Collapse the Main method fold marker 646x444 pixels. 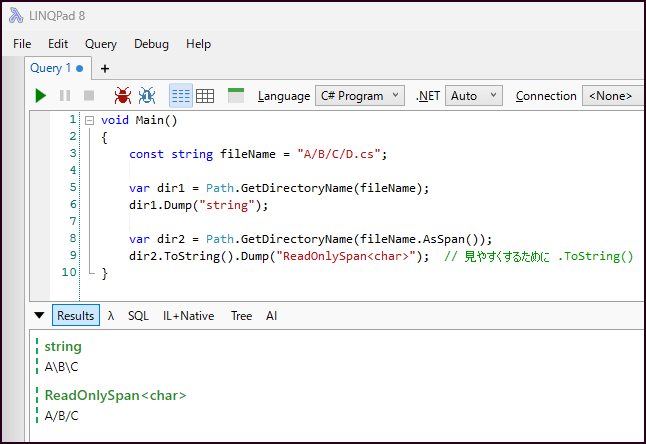pos(89,121)
